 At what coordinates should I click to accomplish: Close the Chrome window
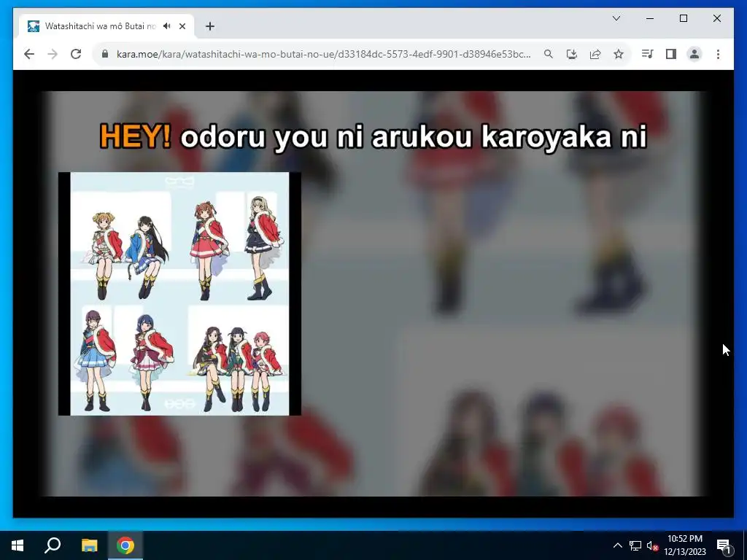(x=716, y=18)
